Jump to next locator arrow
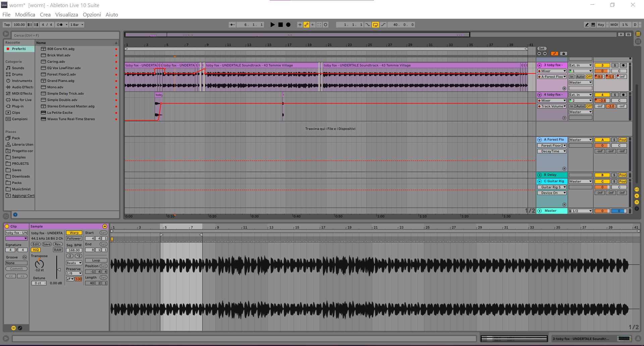The image size is (644, 346). tap(545, 53)
